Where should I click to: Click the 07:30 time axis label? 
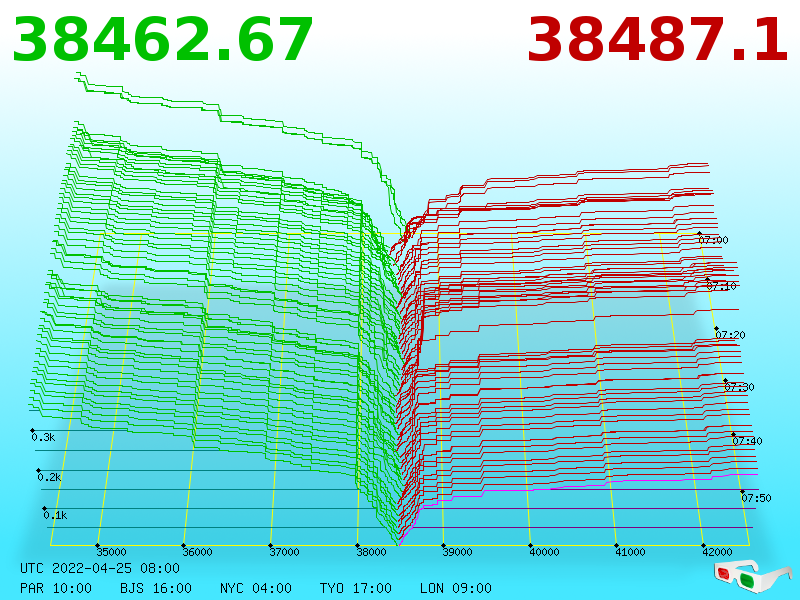(x=739, y=387)
